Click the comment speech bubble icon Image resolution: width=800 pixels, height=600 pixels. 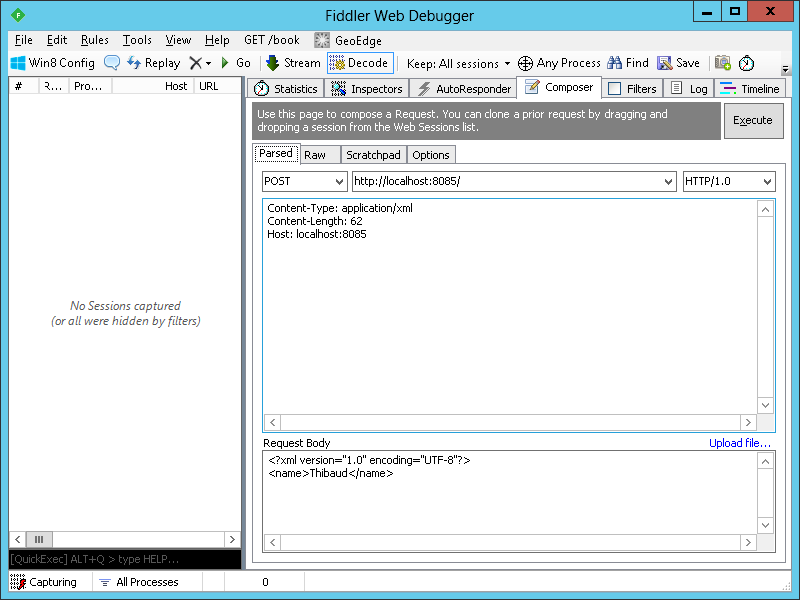(x=112, y=63)
